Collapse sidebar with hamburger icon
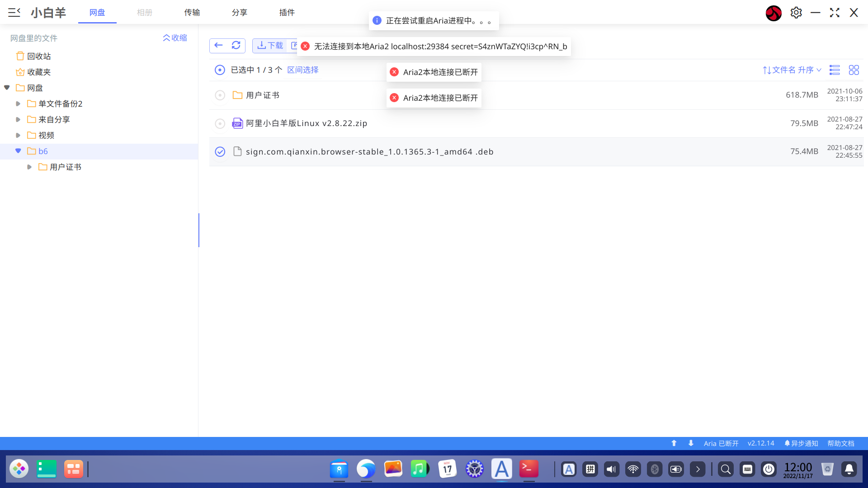The height and width of the screenshot is (488, 868). click(14, 13)
